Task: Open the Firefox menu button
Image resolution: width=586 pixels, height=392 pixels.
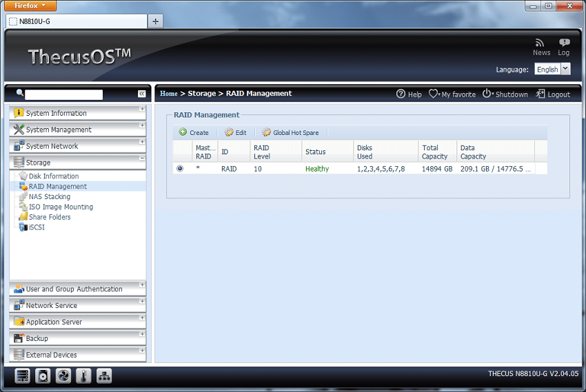Action: tap(30, 6)
